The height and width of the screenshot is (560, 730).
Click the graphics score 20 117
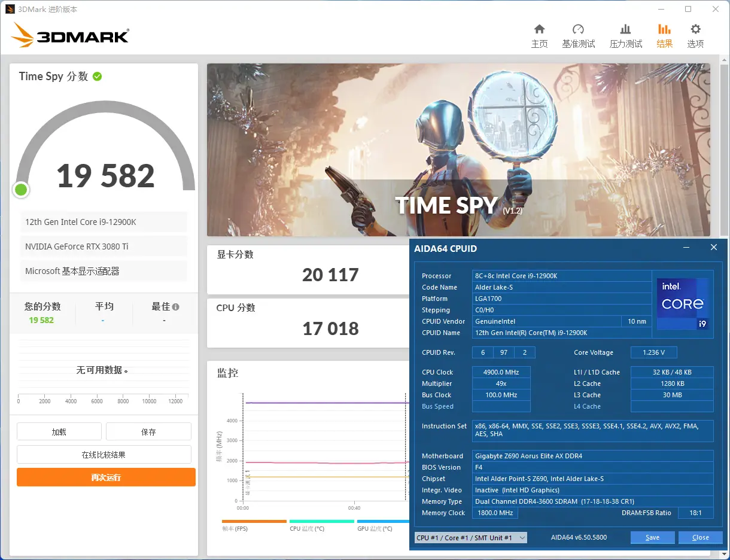pos(330,275)
